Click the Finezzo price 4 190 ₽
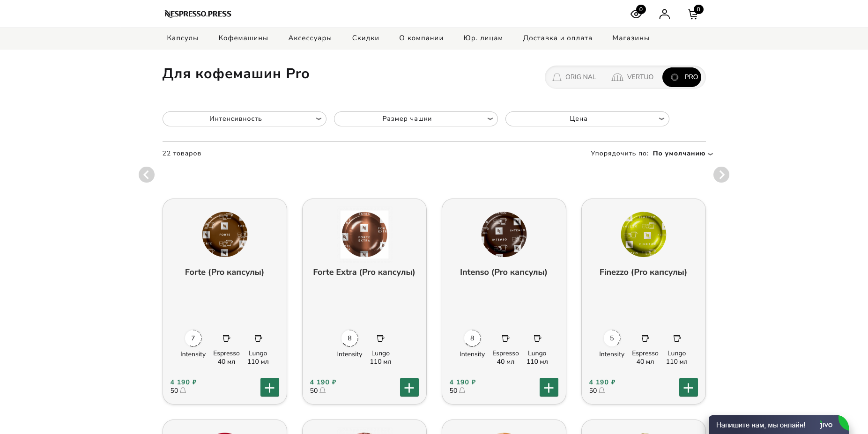Viewport: 868px width, 434px height. (602, 382)
